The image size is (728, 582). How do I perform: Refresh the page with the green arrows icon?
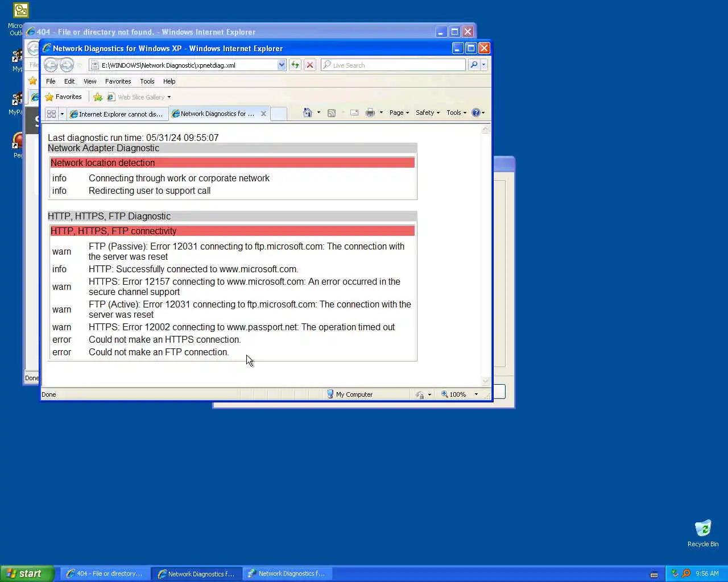click(295, 65)
